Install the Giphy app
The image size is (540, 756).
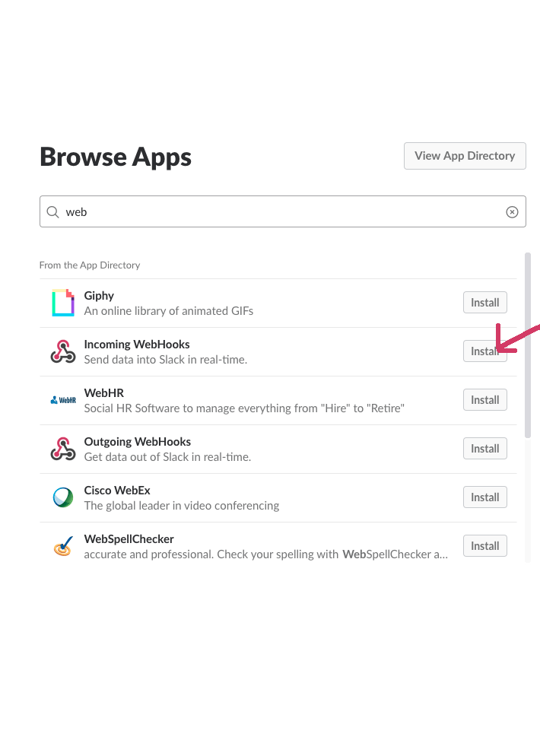(485, 302)
